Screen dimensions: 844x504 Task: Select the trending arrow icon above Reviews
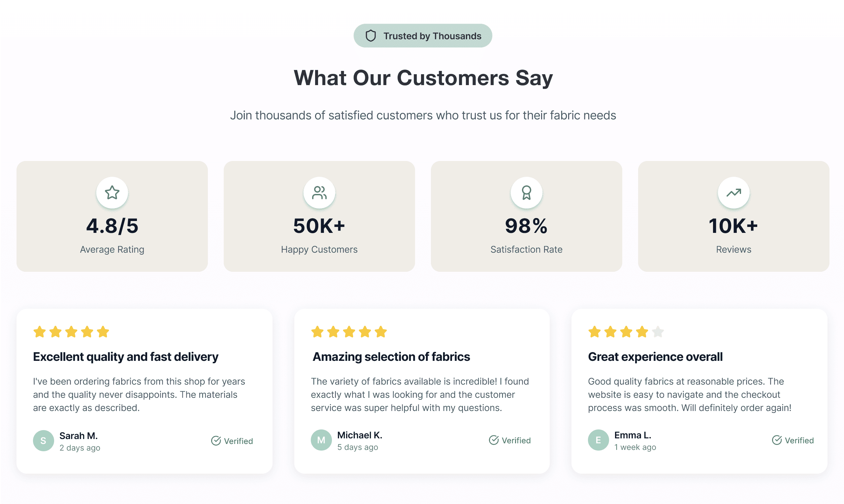[733, 193]
